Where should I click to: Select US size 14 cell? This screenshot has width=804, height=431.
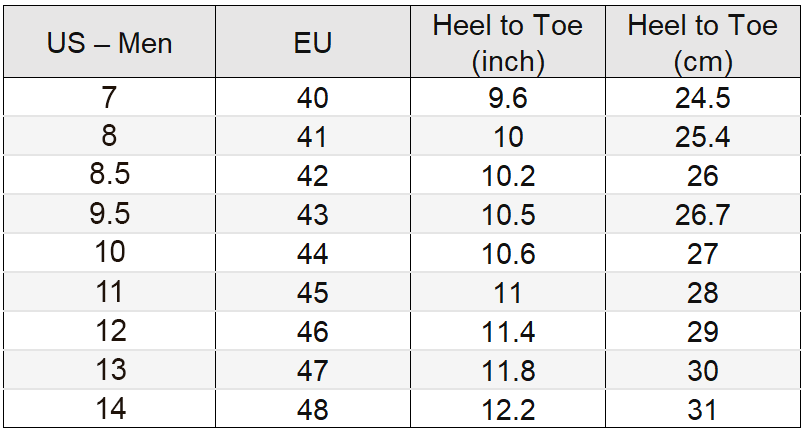point(109,408)
